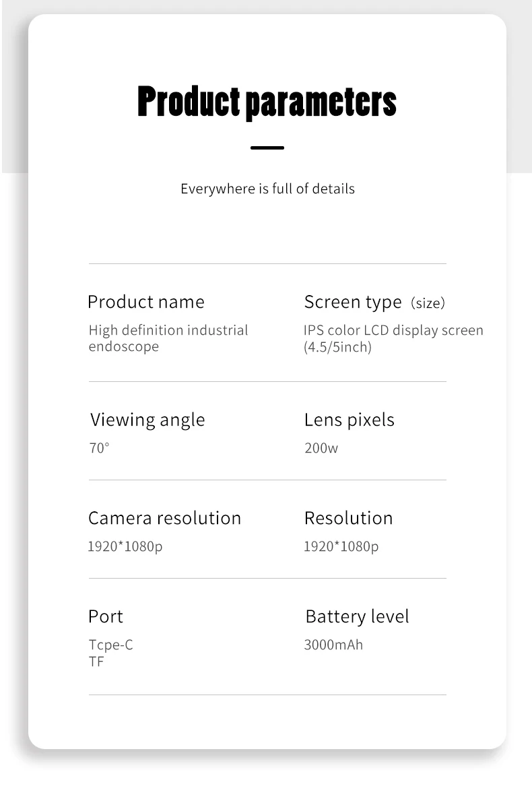Click the '(size)' note beside Screen type
The image size is (532, 805).
click(x=428, y=303)
